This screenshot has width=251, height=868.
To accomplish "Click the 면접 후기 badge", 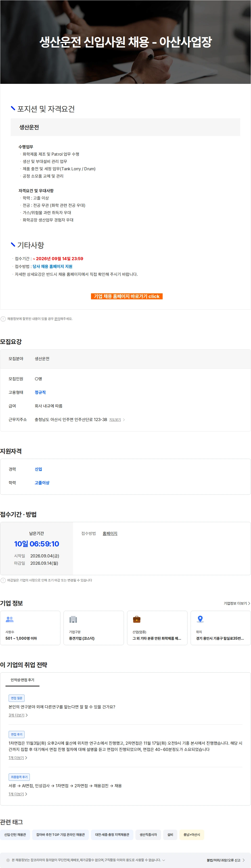I will 16,734.
